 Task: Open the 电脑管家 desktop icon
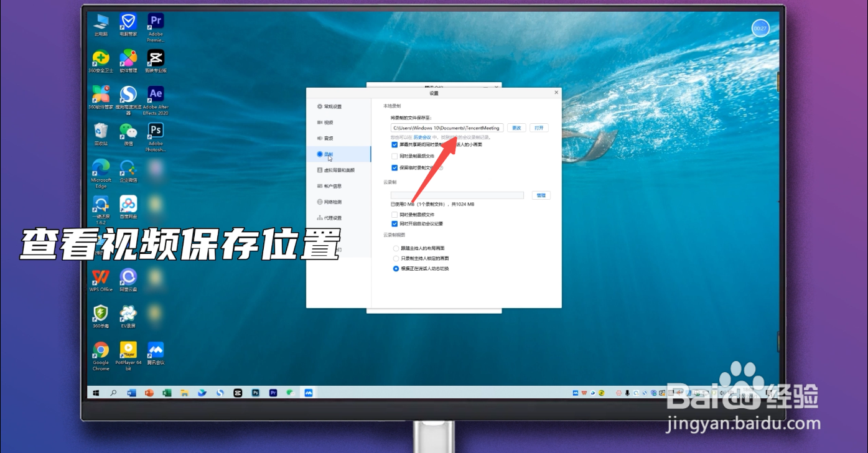pyautogui.click(x=128, y=25)
